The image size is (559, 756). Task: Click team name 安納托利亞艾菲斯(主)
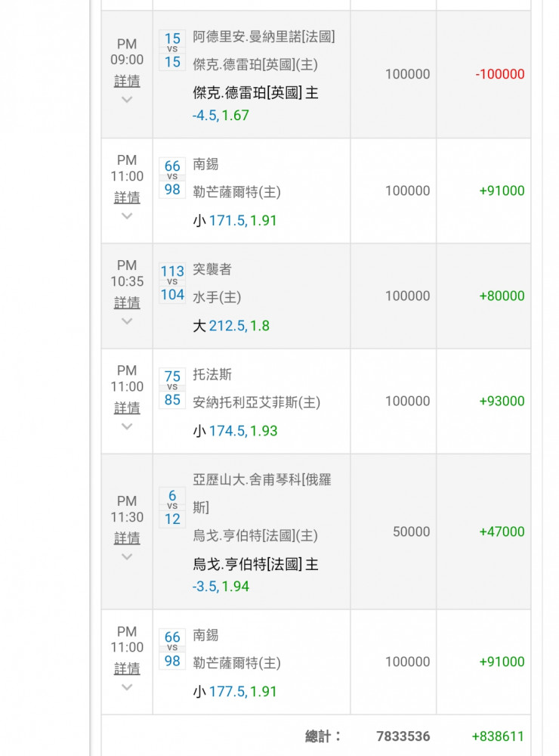click(x=256, y=403)
